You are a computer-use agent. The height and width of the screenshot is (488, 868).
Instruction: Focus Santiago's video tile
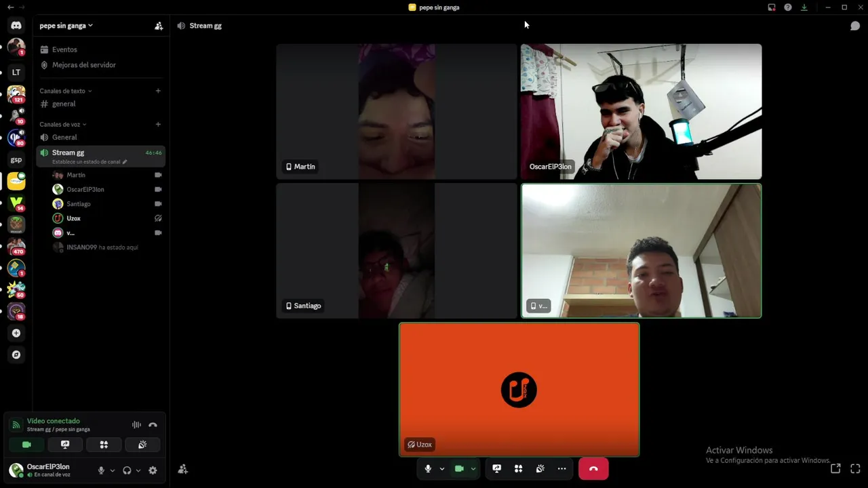click(x=397, y=251)
